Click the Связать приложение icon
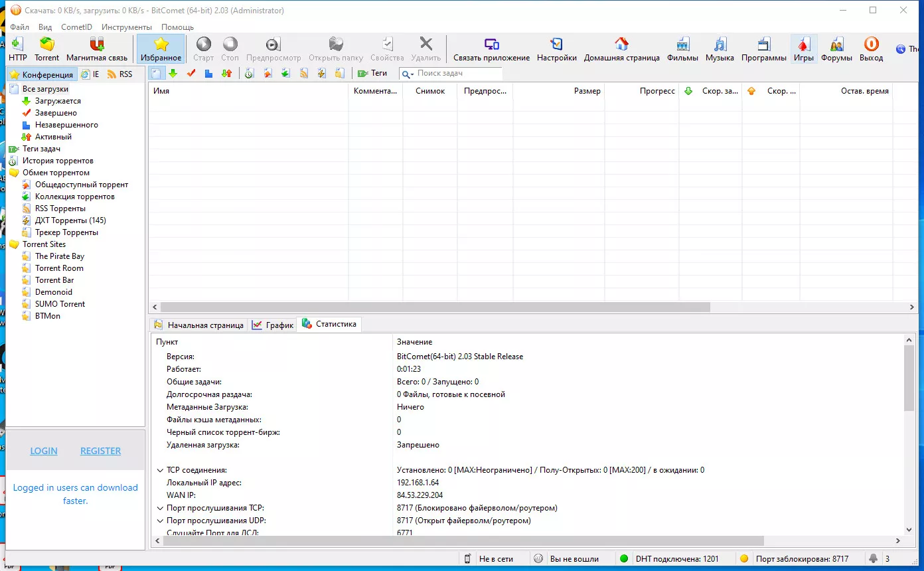 pos(491,45)
